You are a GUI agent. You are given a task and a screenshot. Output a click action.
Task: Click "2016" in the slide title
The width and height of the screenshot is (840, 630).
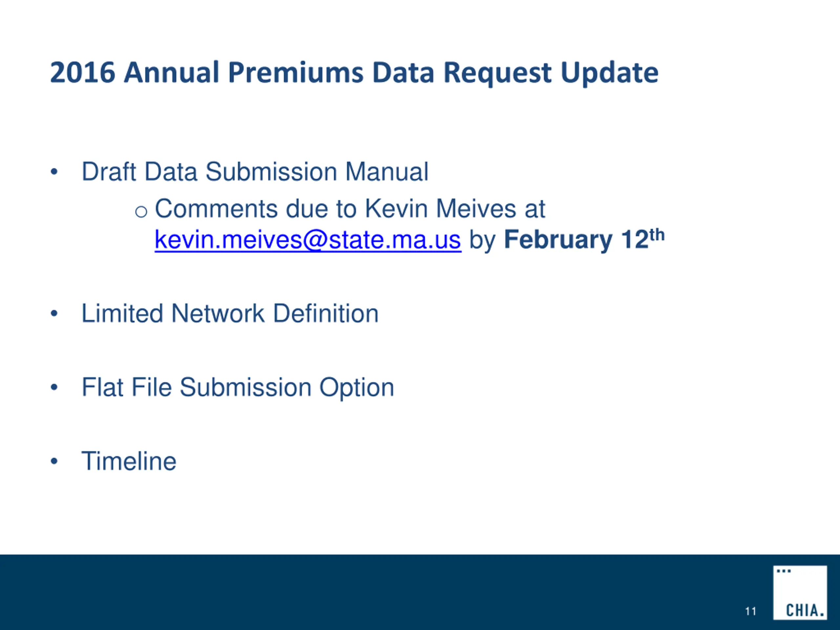82,73
